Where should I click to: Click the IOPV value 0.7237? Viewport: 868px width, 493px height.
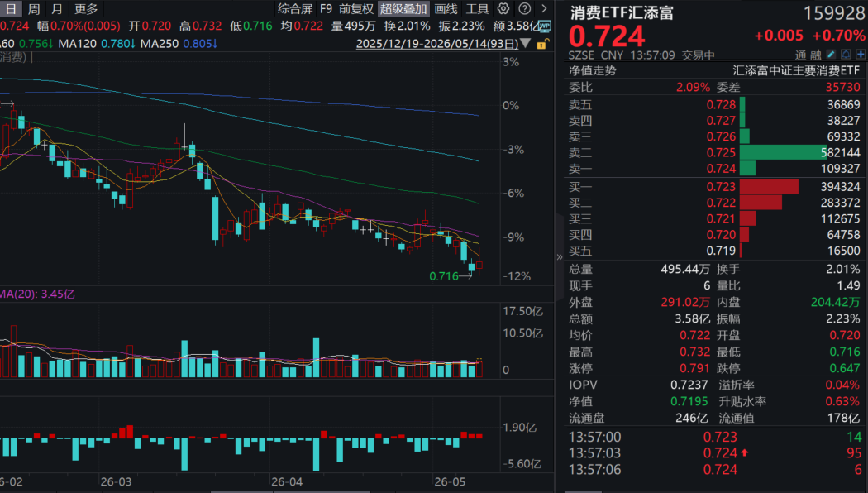click(689, 385)
